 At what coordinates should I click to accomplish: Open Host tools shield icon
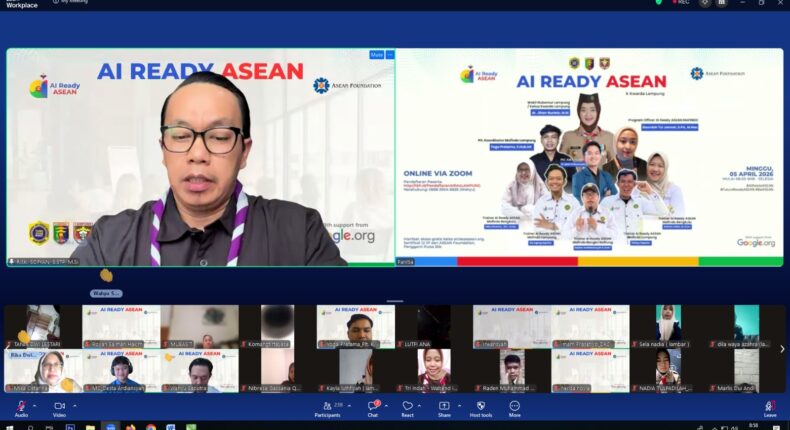tap(480, 407)
